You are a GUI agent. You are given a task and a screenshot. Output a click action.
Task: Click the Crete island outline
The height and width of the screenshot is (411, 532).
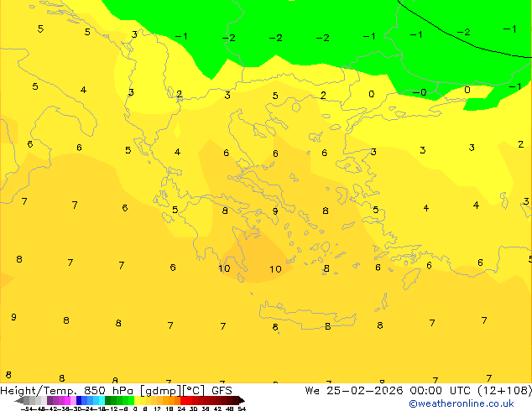click(x=307, y=316)
